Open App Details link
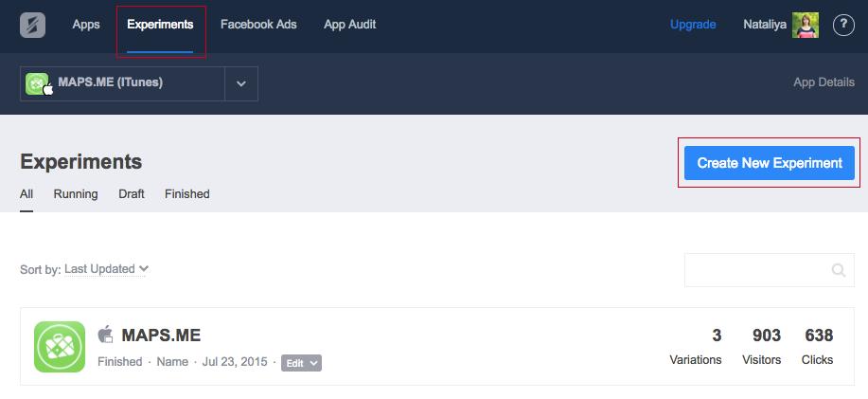The height and width of the screenshot is (399, 868). point(824,82)
